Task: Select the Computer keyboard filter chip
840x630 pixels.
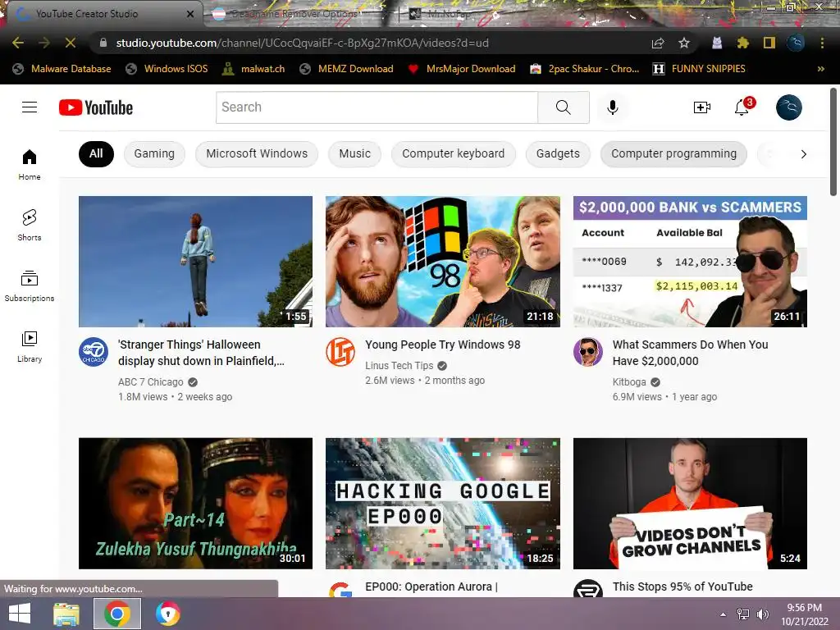Action: pos(454,153)
